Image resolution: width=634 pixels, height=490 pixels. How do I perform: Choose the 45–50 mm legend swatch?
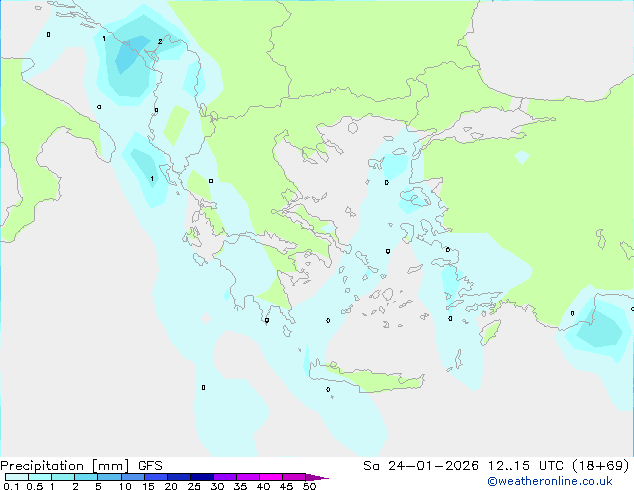294,477
